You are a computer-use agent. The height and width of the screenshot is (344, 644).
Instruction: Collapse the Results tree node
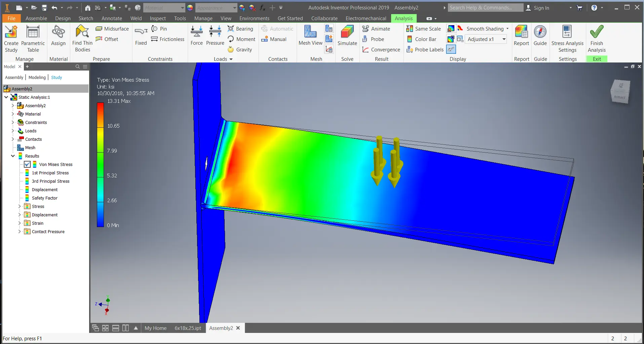[13, 156]
